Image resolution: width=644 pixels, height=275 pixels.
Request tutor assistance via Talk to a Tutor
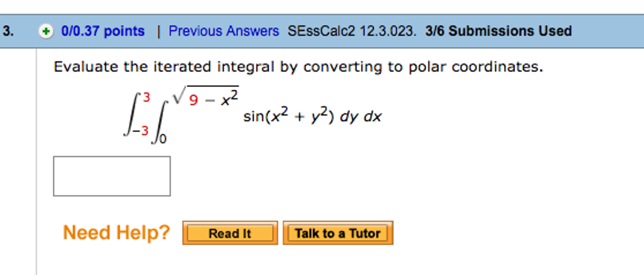[x=337, y=233]
